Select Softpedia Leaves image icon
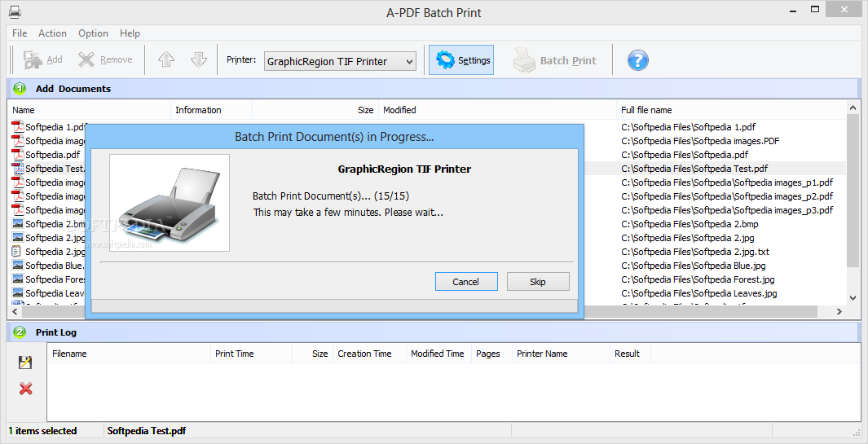This screenshot has height=444, width=868. [x=18, y=292]
